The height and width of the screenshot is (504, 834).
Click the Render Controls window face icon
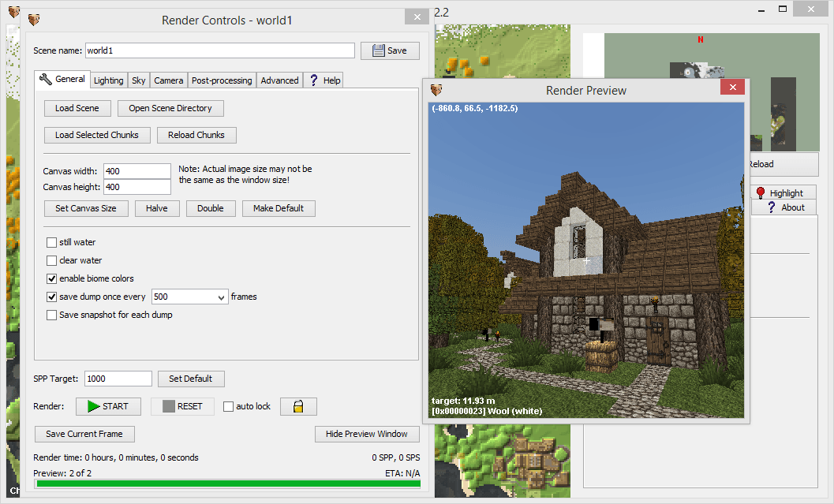point(34,21)
